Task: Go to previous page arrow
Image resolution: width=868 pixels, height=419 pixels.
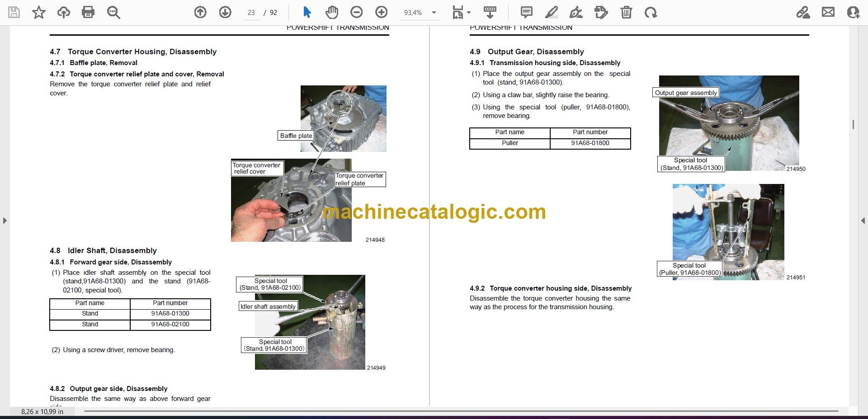Action: tap(200, 12)
